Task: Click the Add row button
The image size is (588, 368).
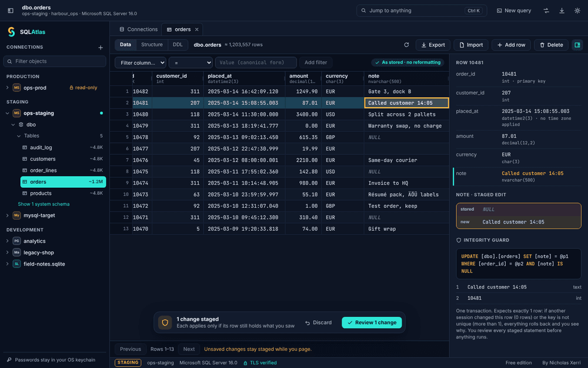Action: [x=511, y=45]
